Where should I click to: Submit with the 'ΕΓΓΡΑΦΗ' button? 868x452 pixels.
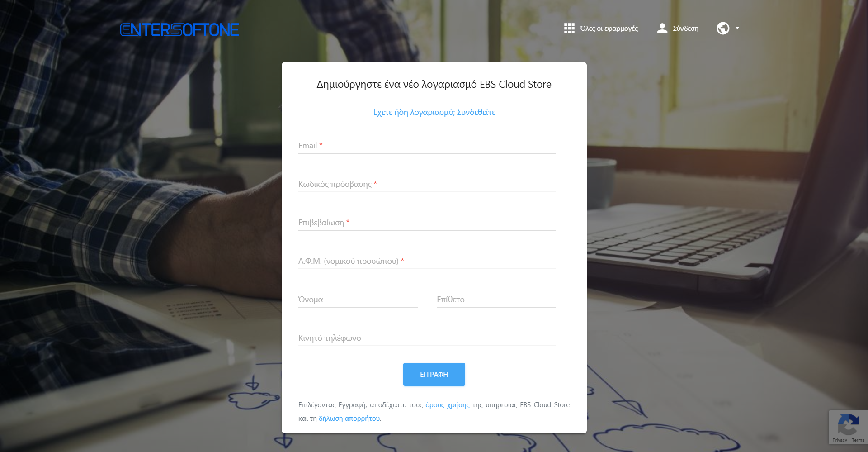pos(434,375)
